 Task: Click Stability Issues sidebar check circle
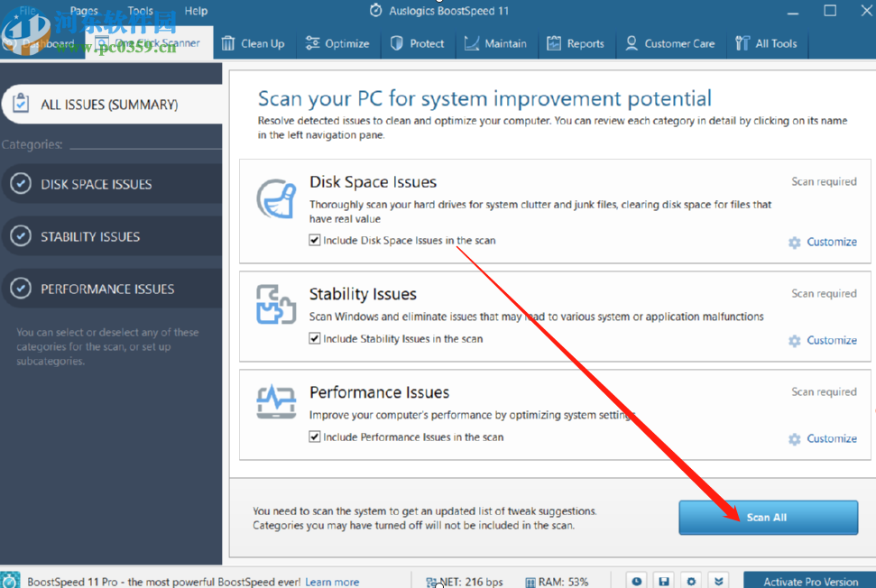coord(21,235)
